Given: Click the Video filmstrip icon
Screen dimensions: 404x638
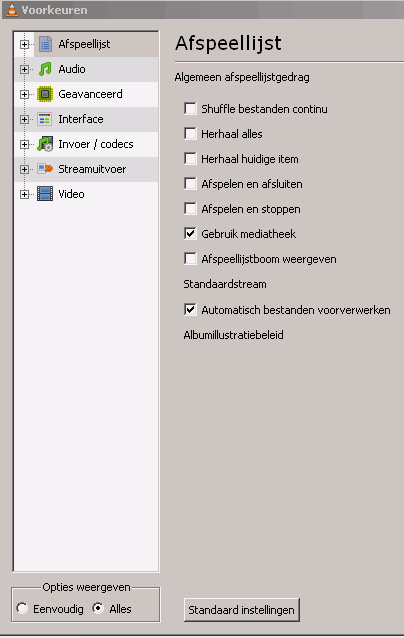Looking at the screenshot, I should [x=45, y=194].
